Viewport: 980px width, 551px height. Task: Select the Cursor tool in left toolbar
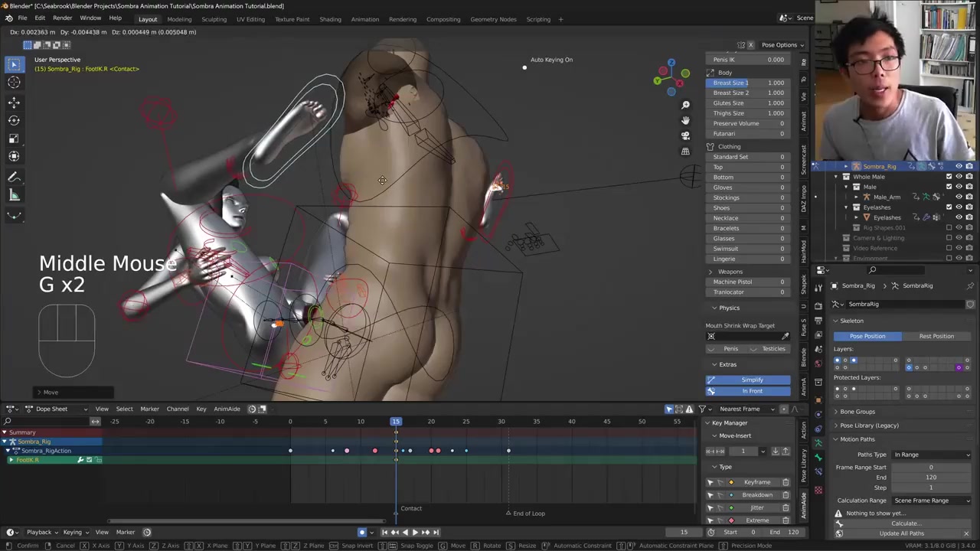pos(14,83)
